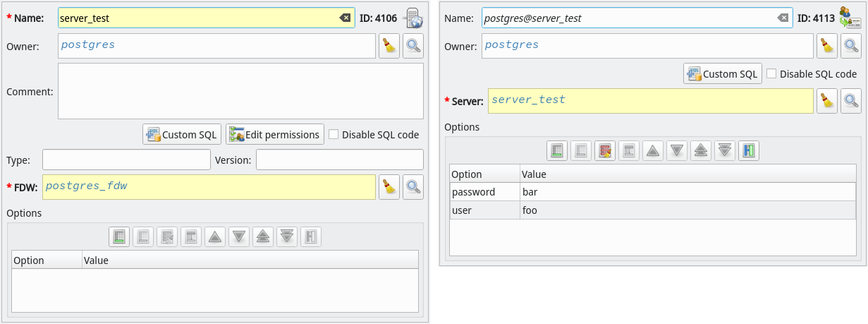Screen dimensions: 868x324
Task: Clear the server_test Server selection
Action: coord(827,101)
